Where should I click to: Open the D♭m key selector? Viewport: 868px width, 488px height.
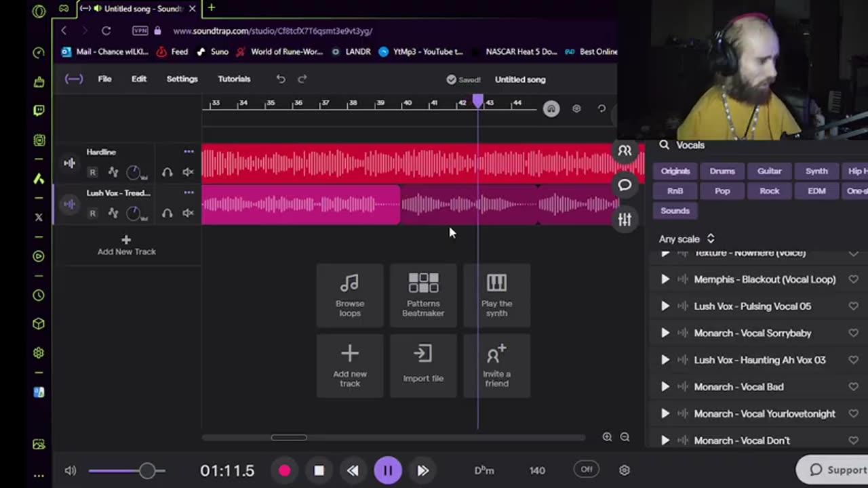coord(484,470)
